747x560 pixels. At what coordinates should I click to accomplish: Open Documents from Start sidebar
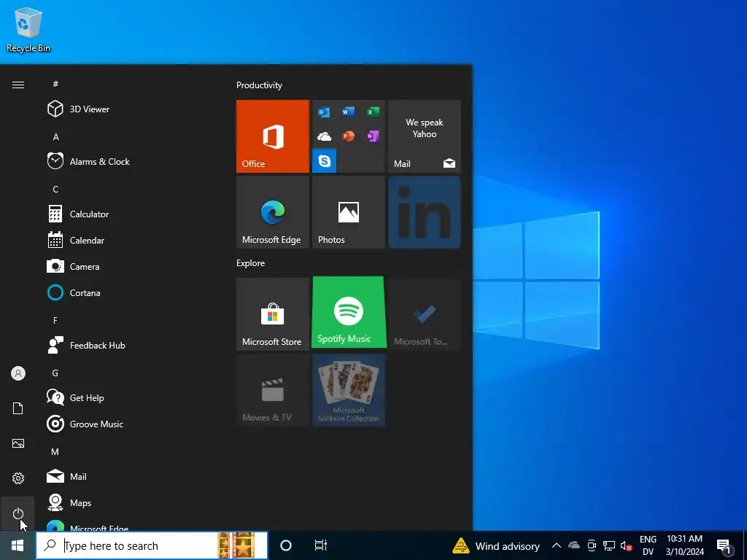coord(18,408)
